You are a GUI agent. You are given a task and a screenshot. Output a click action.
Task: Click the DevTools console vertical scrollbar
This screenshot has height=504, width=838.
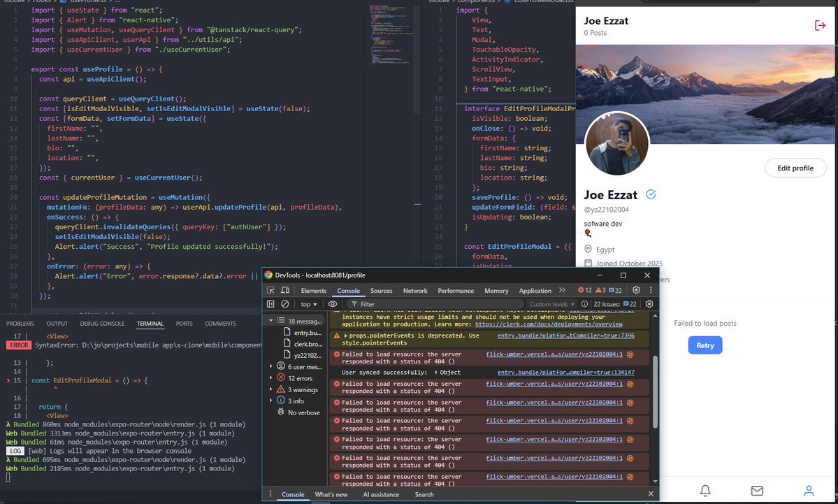coord(656,392)
